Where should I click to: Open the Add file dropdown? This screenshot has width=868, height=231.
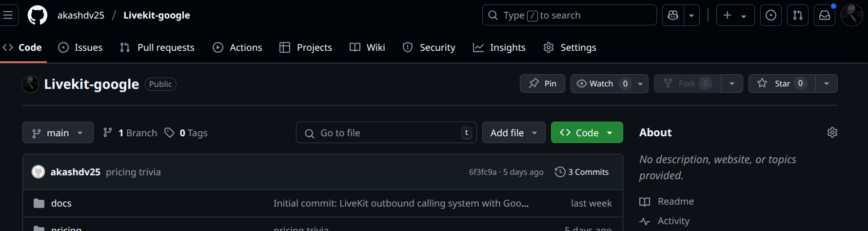pos(514,133)
